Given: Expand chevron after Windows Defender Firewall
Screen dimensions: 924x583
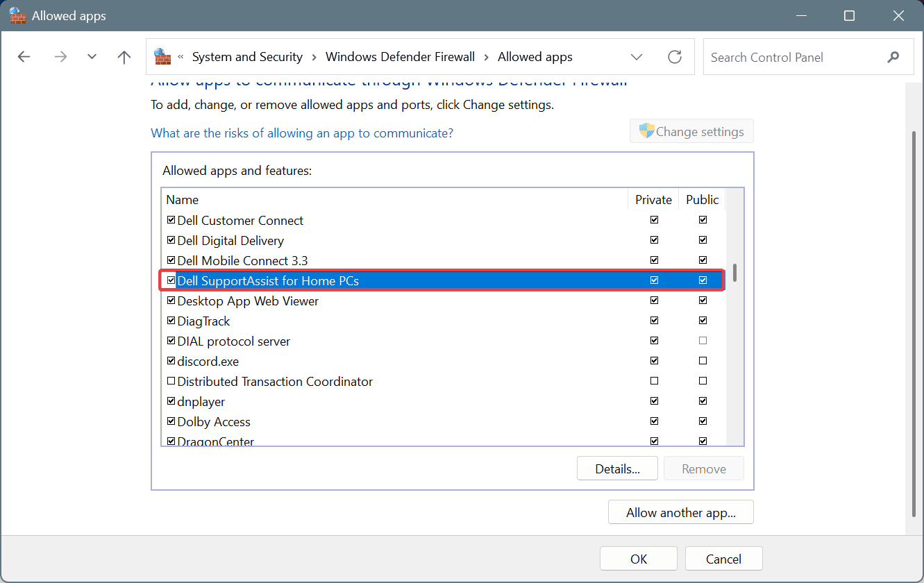Looking at the screenshot, I should pyautogui.click(x=486, y=57).
